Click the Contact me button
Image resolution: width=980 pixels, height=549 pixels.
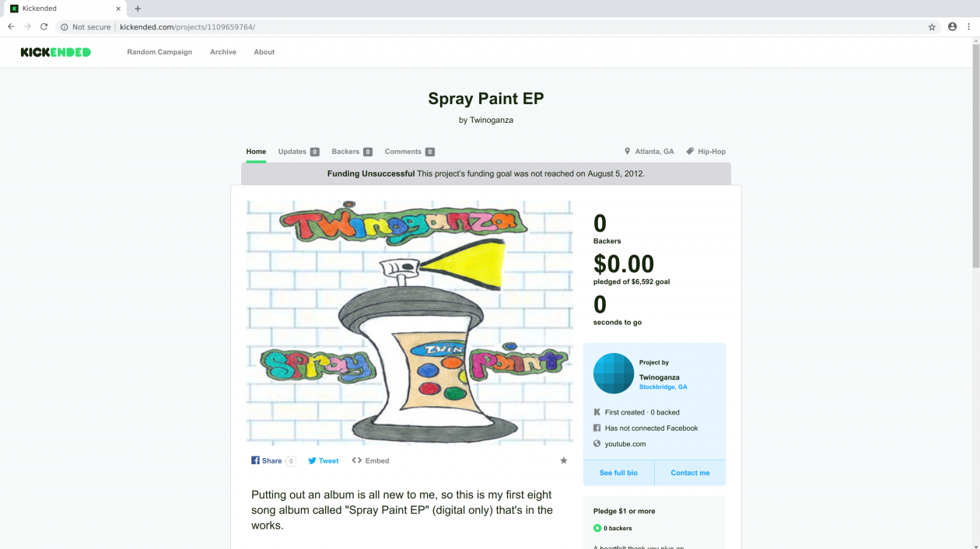click(690, 473)
